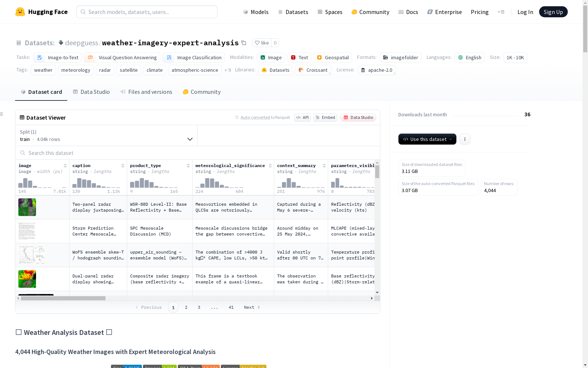588x368 pixels.
Task: Click the atmospheric-science tag
Action: 195,70
